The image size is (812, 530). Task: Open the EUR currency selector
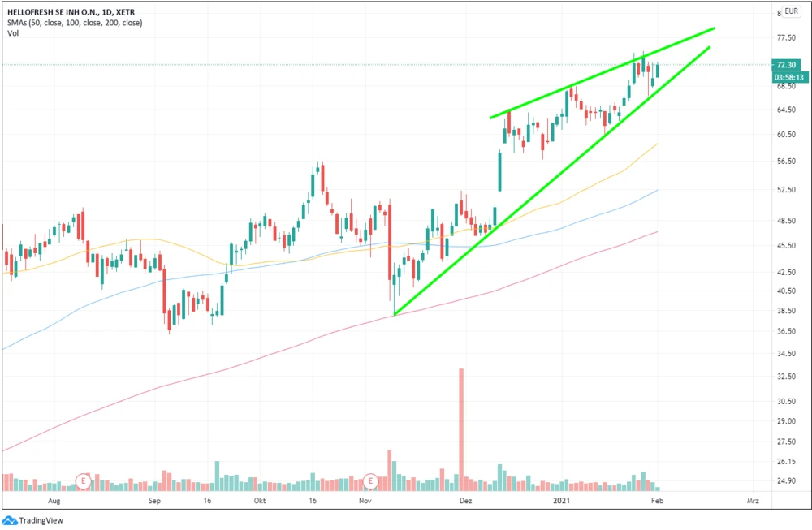(791, 11)
